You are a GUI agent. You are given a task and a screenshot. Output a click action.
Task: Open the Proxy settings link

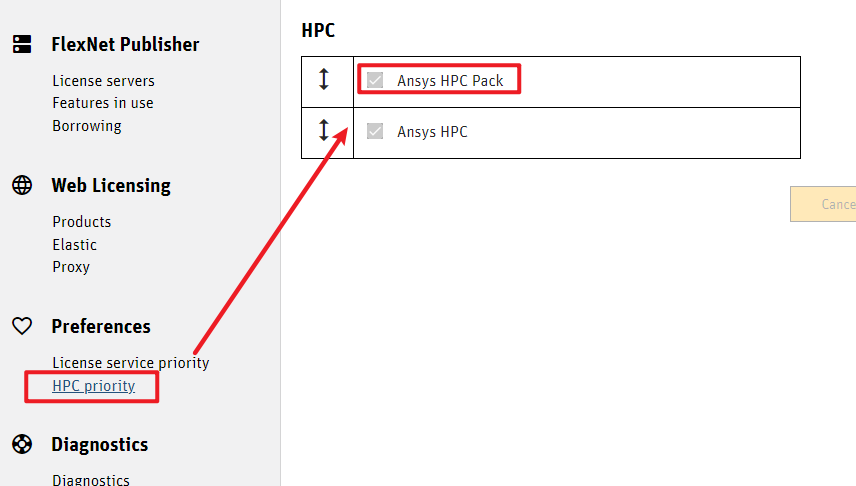coord(71,267)
